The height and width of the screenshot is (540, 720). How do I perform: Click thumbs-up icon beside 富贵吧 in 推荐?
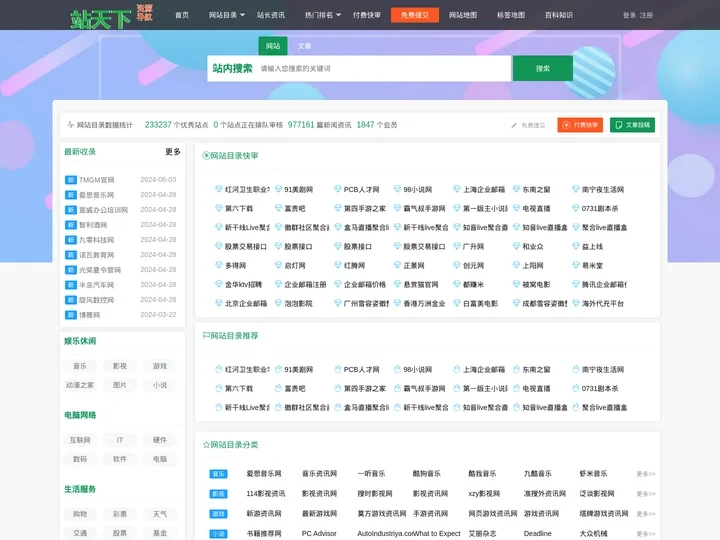pos(278,388)
